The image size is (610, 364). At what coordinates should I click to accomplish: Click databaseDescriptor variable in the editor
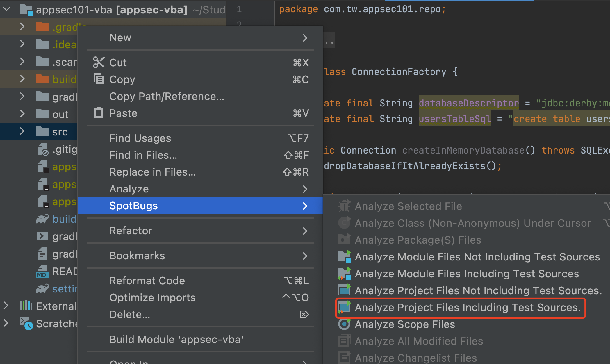468,103
